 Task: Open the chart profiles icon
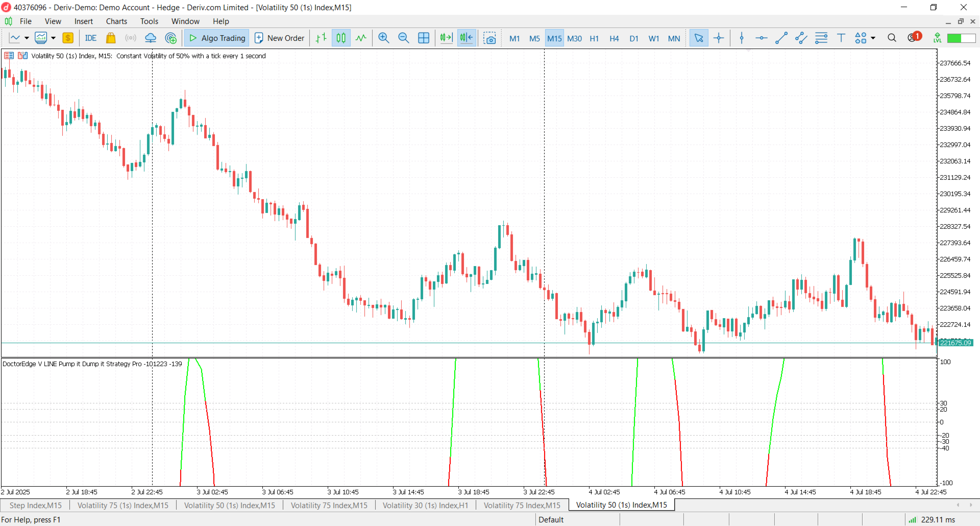click(41, 38)
